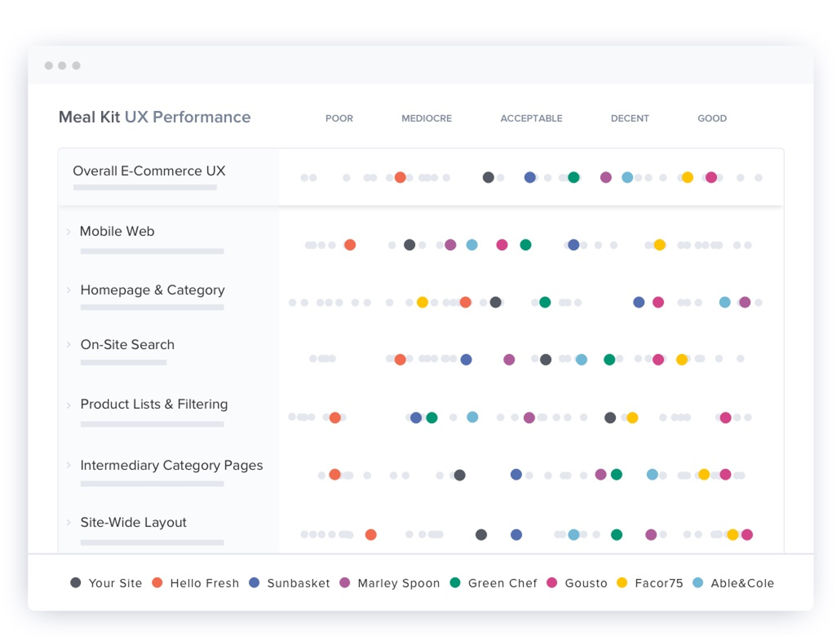Screen dimensions: 840x636
Task: Open Product Lists & Filtering label
Action: (154, 404)
